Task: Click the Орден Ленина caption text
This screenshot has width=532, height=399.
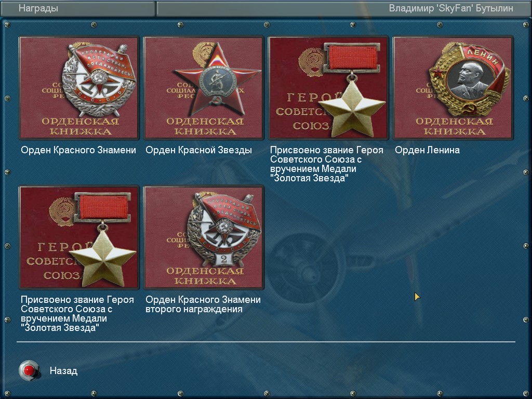Action: coord(427,150)
